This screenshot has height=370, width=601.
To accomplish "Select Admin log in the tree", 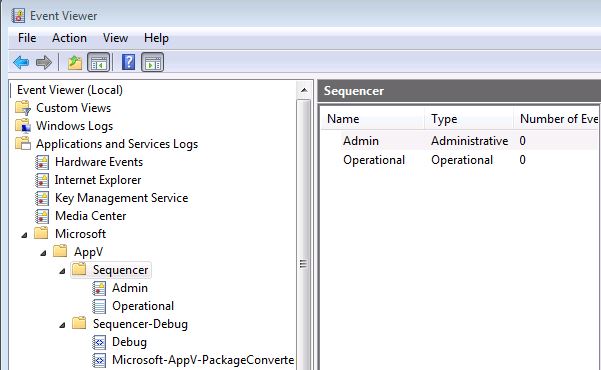I will 130,288.
